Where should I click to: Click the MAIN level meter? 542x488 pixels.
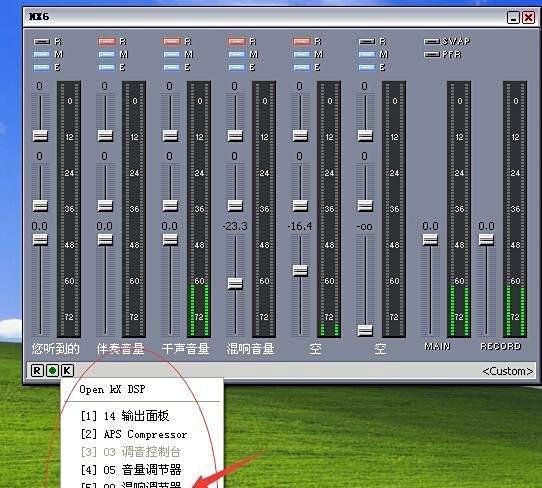click(x=459, y=209)
